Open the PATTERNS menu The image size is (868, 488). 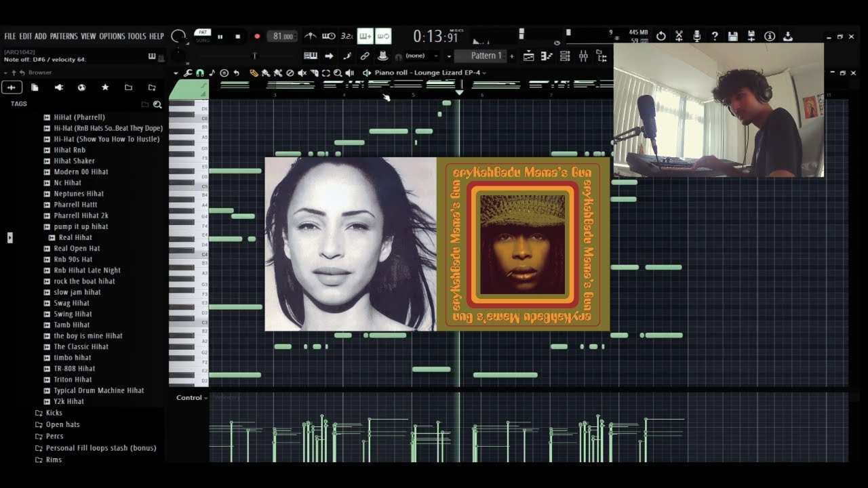pos(64,36)
